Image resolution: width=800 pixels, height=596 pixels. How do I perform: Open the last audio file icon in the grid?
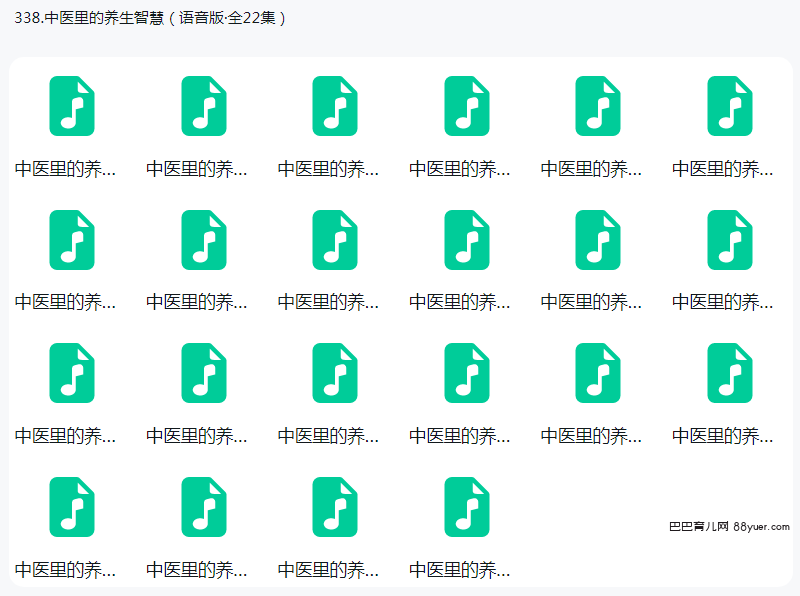[x=467, y=507]
